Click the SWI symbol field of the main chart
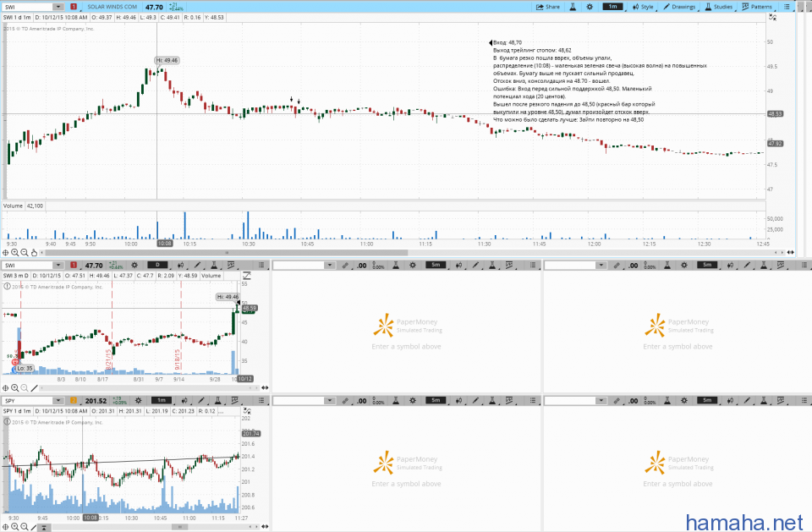The height and width of the screenshot is (532, 812). coord(28,7)
